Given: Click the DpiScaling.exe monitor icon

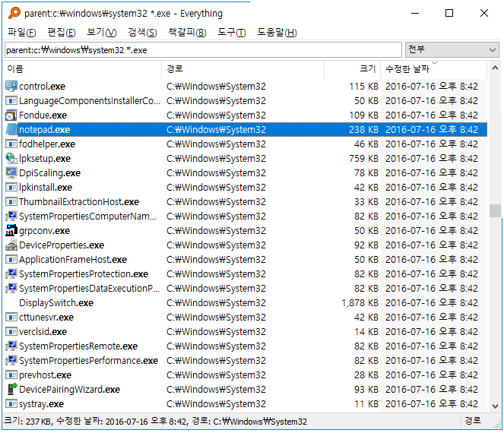Looking at the screenshot, I should (x=11, y=172).
